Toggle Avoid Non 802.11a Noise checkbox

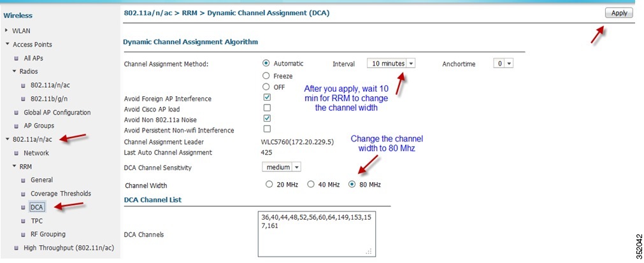click(267, 118)
